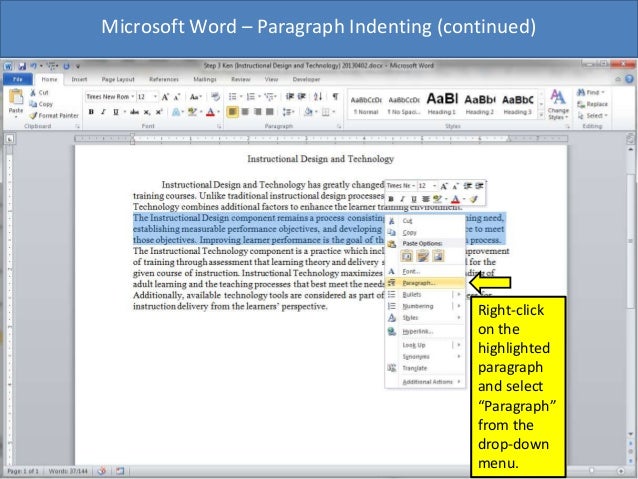This screenshot has width=638, height=479.
Task: Click the Sort icon in the ribbon
Action: (x=318, y=97)
